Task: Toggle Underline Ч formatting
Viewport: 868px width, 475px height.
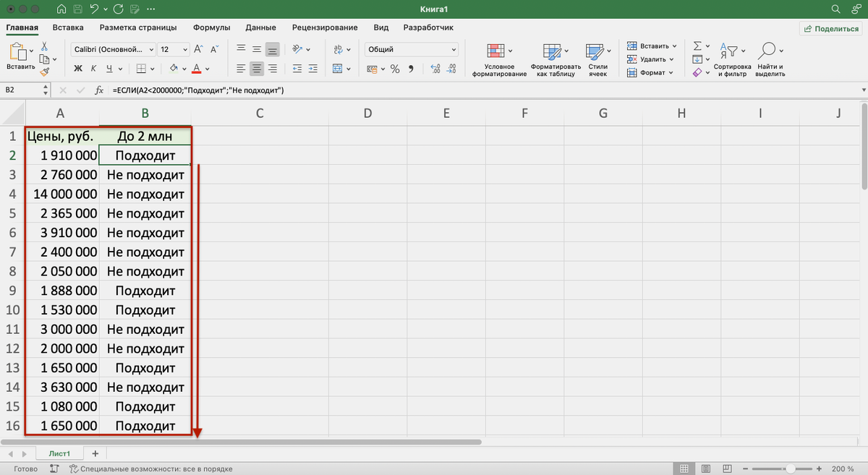Action: point(109,69)
